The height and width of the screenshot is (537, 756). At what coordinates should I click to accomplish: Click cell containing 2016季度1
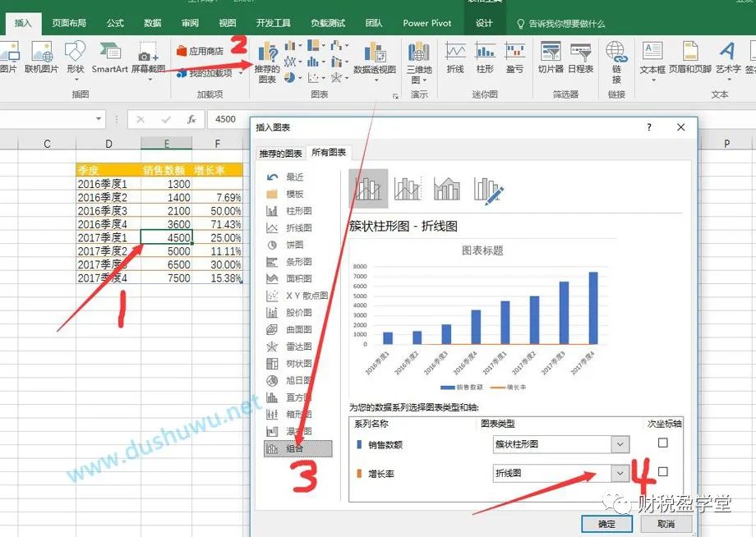coord(108,184)
